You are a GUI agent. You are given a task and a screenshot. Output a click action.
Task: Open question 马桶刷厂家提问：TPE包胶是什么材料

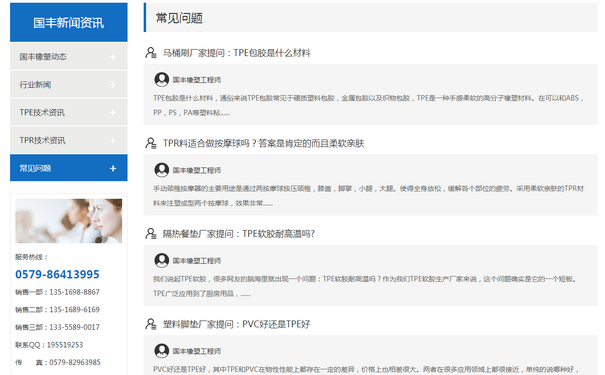click(236, 53)
